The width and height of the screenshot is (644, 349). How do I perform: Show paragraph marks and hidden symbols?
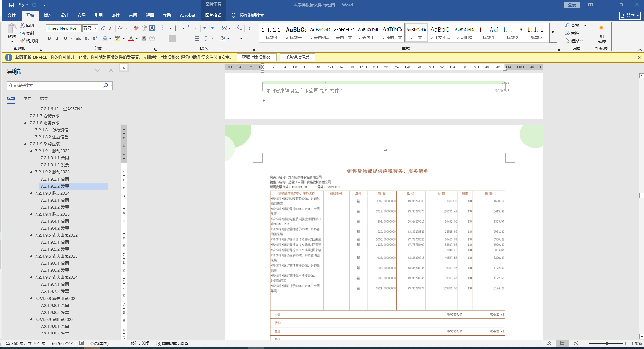click(250, 28)
